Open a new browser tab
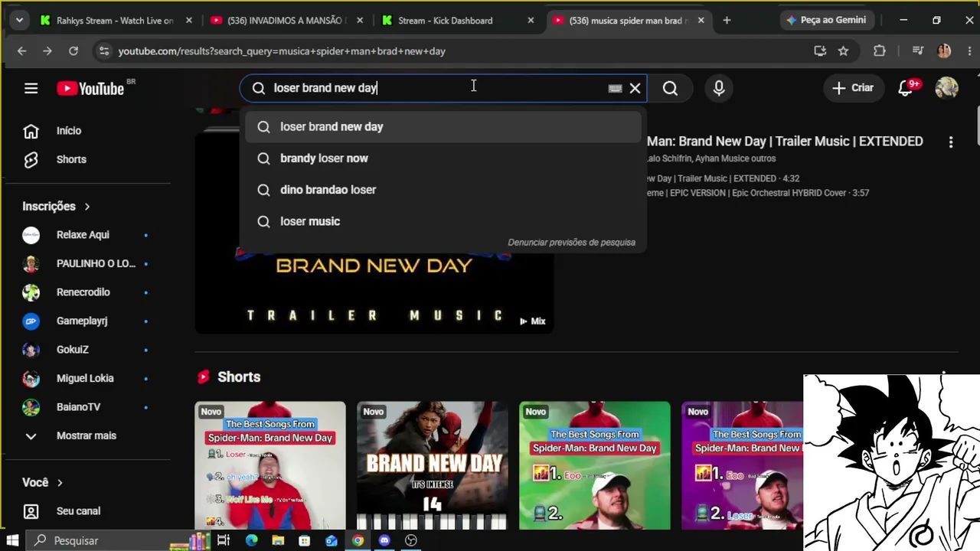 pos(727,21)
